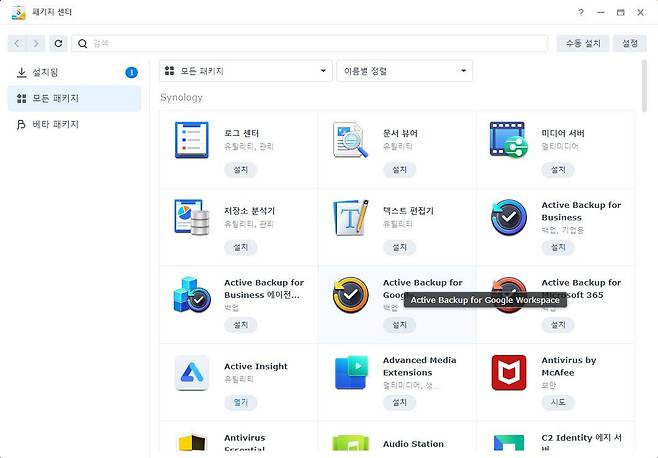The width and height of the screenshot is (658, 458).
Task: Click the Document Viewer (문서 뷰어) magnifier icon
Action: [350, 140]
